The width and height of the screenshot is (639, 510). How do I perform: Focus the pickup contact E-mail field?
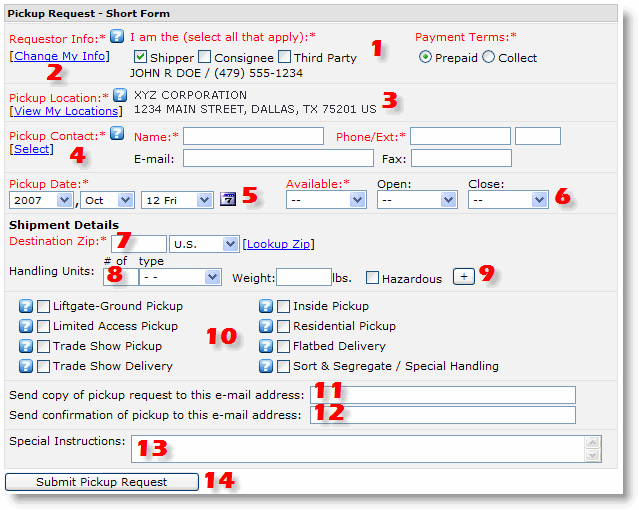[x=278, y=158]
